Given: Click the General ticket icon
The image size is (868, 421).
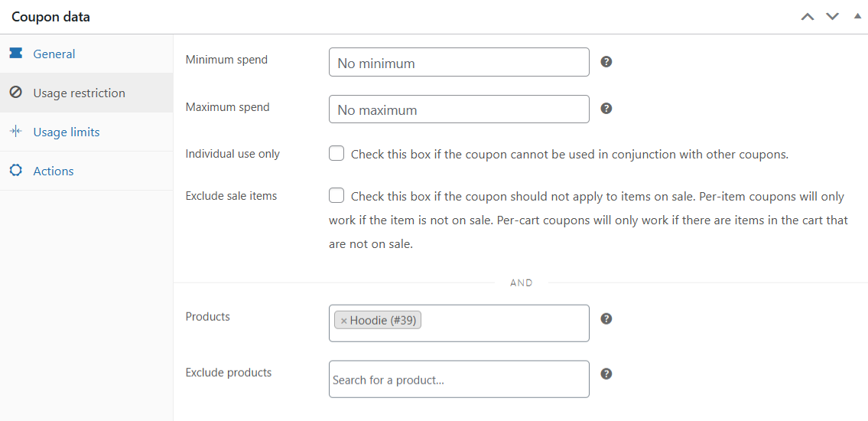Looking at the screenshot, I should point(16,53).
